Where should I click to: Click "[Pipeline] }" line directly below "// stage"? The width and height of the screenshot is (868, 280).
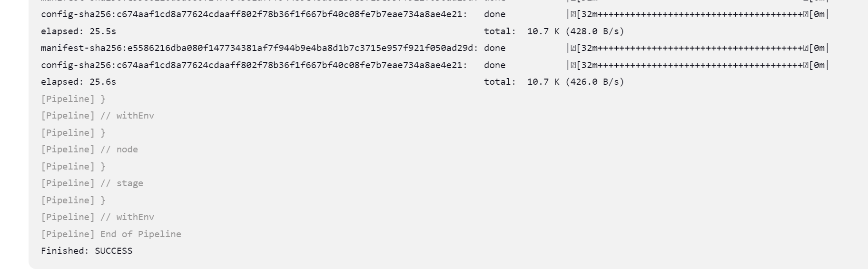(x=73, y=200)
